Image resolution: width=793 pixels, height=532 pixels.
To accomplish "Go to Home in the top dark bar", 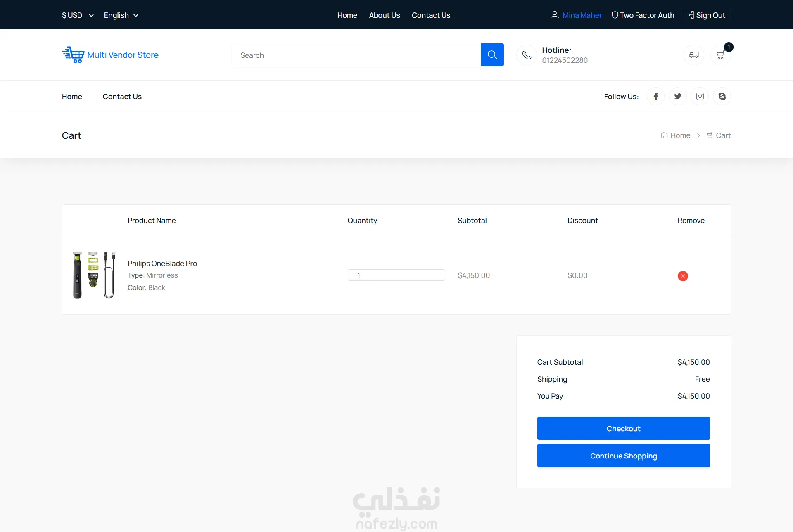I will coord(347,15).
